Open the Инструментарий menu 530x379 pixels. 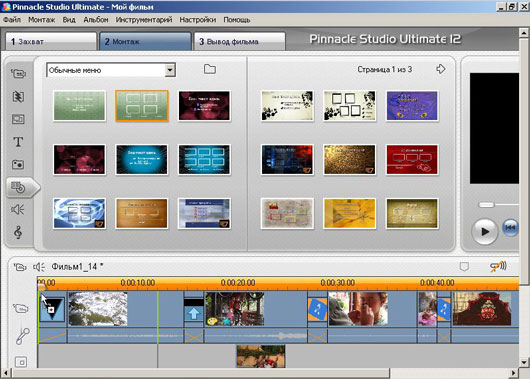click(x=144, y=20)
